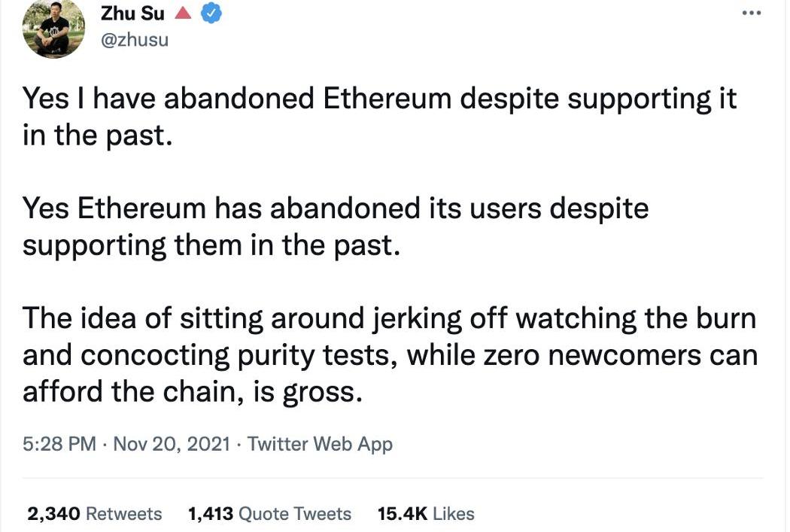
Task: View the 2,340 Retweets list
Action: pos(94,514)
